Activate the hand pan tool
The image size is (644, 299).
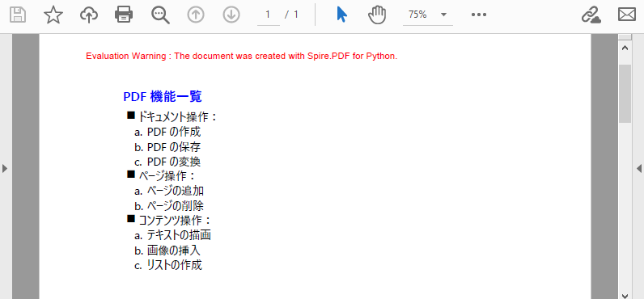pos(377,15)
